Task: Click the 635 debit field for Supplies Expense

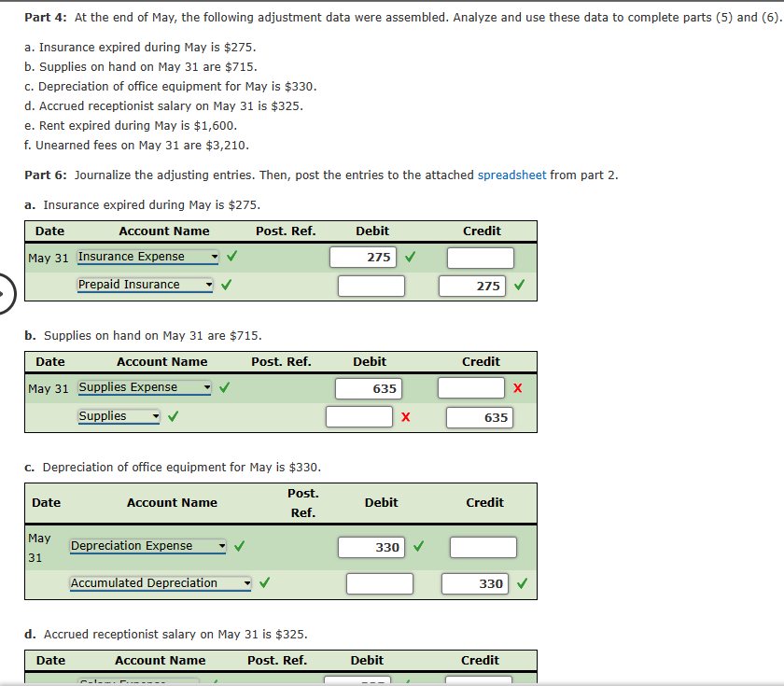Action: (x=368, y=386)
